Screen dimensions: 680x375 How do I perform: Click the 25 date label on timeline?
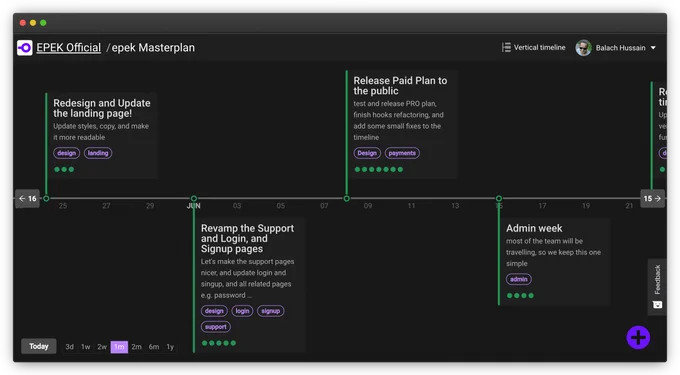click(x=63, y=206)
